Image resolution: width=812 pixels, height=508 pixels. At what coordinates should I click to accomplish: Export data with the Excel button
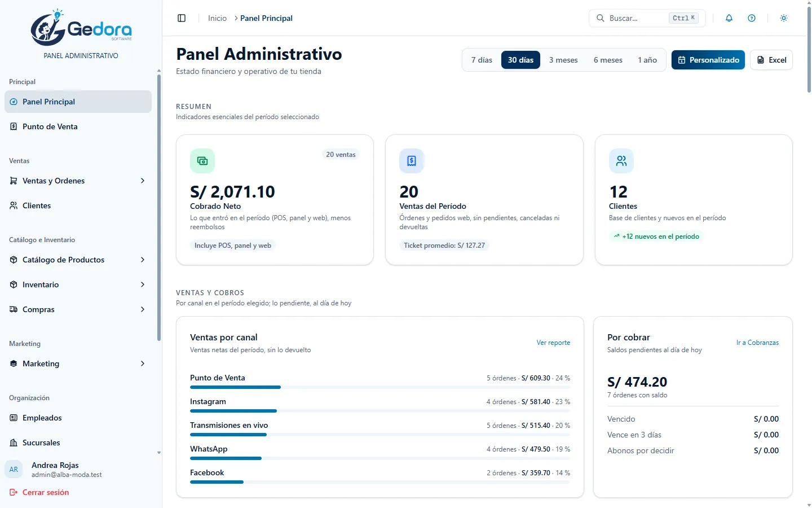point(771,60)
